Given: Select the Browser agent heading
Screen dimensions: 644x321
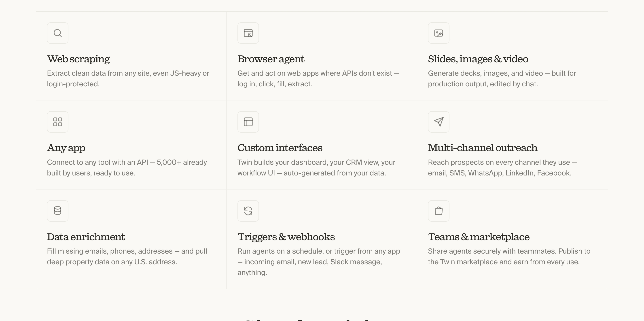Looking at the screenshot, I should (x=271, y=59).
